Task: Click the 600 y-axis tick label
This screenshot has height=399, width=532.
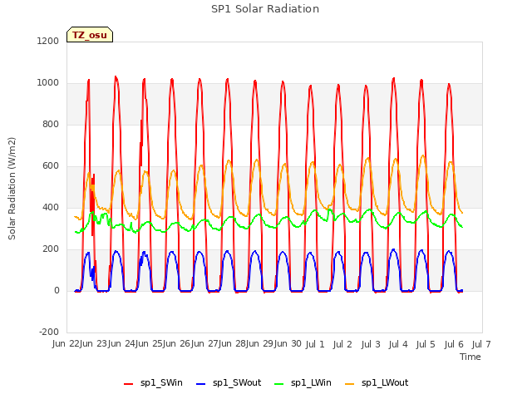Action: coord(51,166)
